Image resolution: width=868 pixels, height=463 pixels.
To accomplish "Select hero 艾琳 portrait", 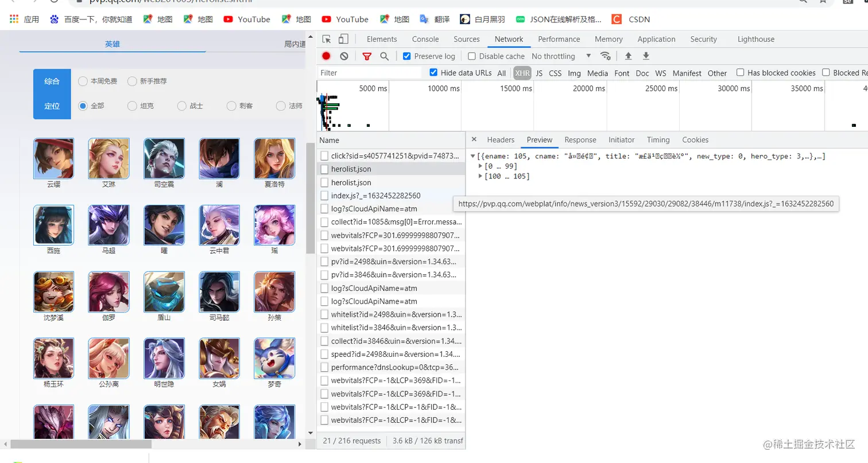I will click(108, 158).
